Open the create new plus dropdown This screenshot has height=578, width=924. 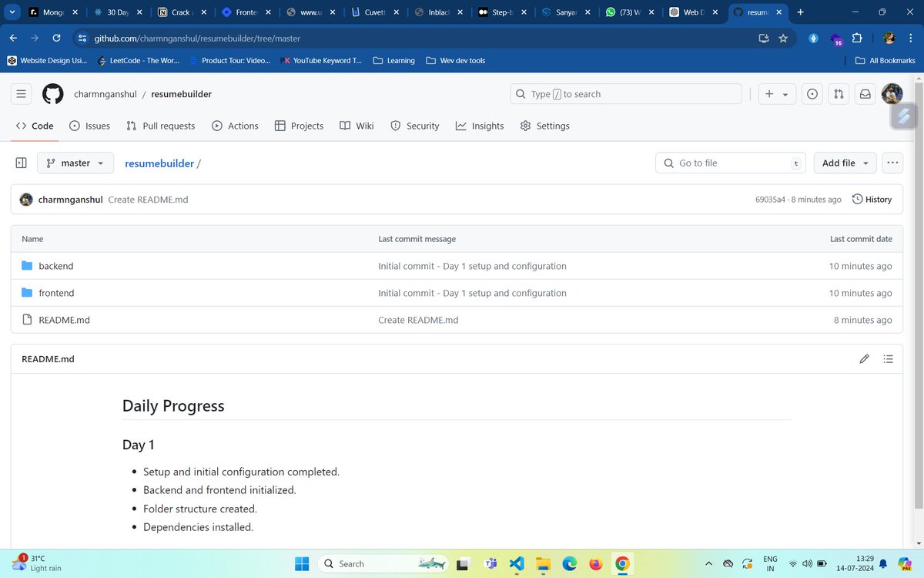(777, 94)
